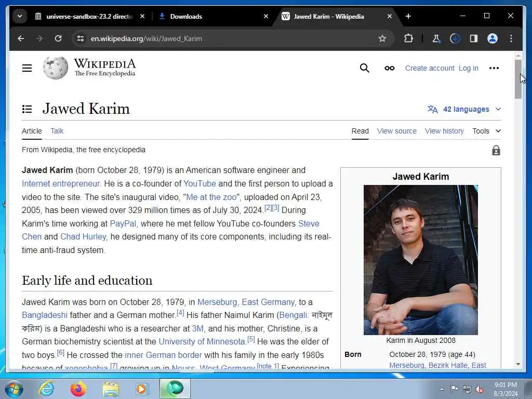Open the Talk tab
The image size is (532, 399).
(x=57, y=131)
